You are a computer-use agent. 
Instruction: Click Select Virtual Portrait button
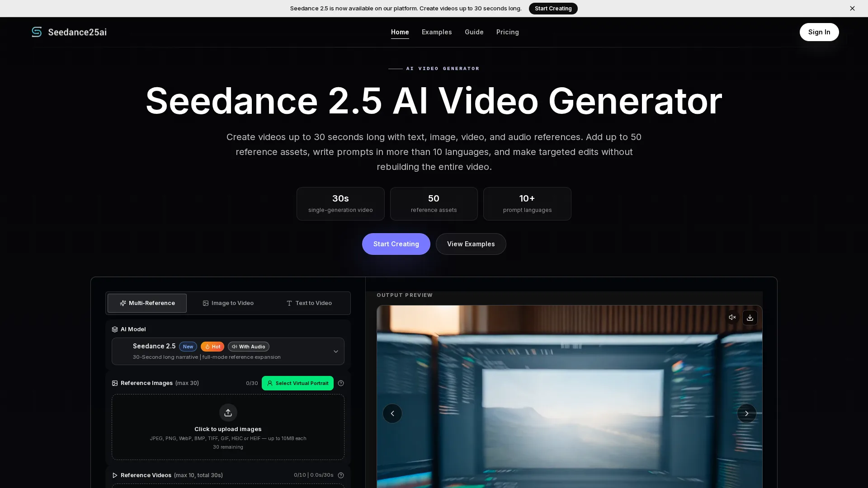297,383
